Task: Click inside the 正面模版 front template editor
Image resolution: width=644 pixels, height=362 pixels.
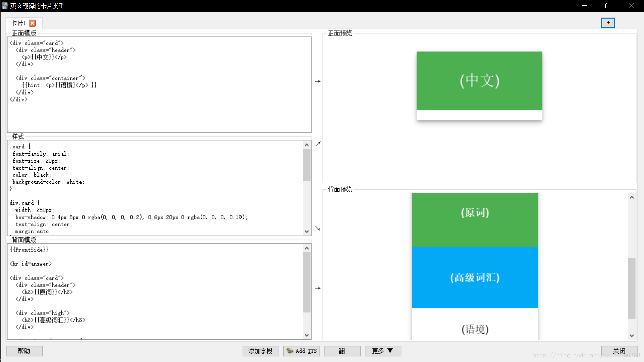Action: point(159,84)
